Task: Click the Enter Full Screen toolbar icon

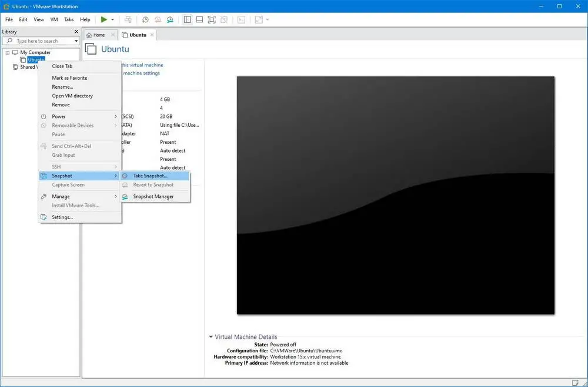Action: click(x=212, y=19)
